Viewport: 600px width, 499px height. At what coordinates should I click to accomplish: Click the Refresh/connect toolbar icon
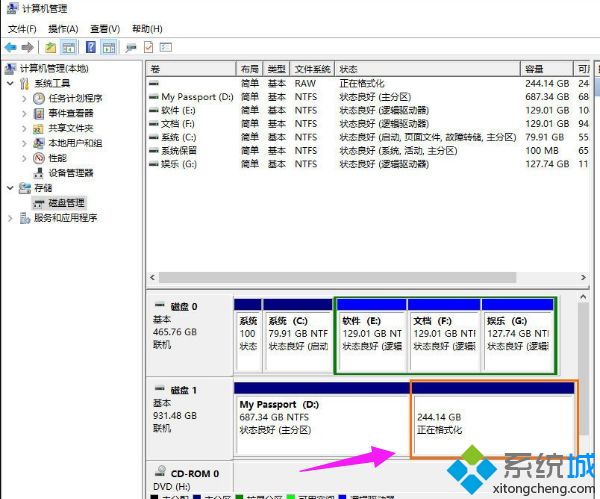[x=131, y=47]
